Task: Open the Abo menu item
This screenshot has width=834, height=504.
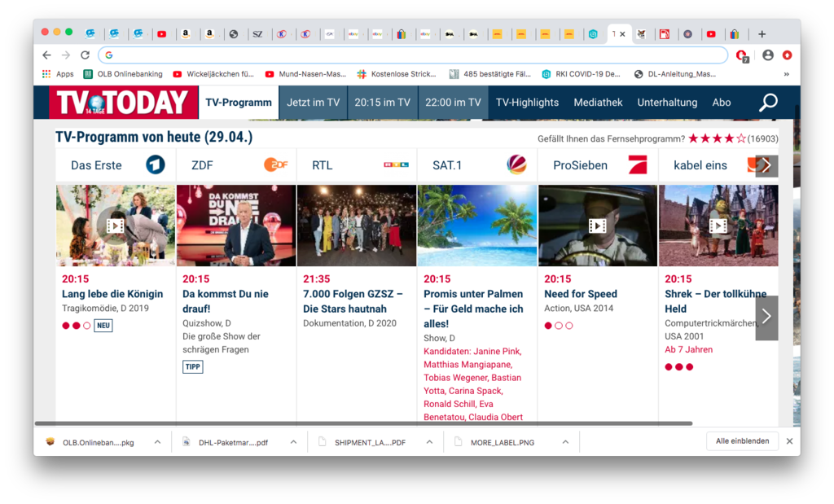Action: click(722, 102)
